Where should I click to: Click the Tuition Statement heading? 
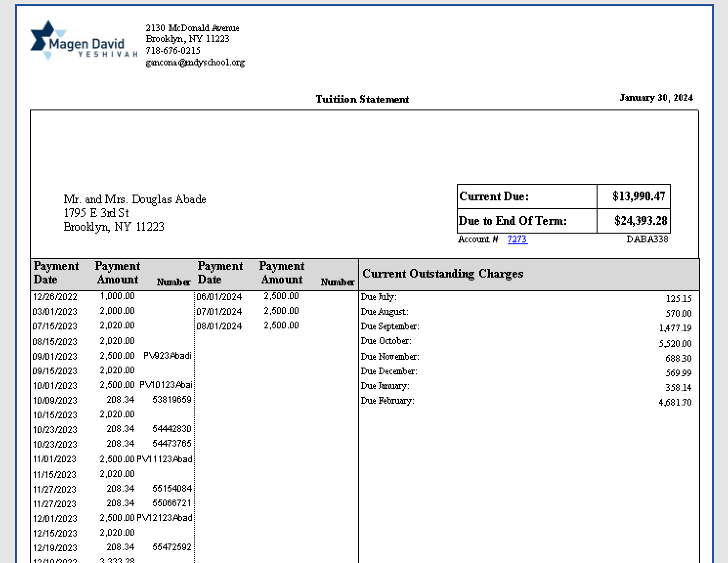[362, 99]
